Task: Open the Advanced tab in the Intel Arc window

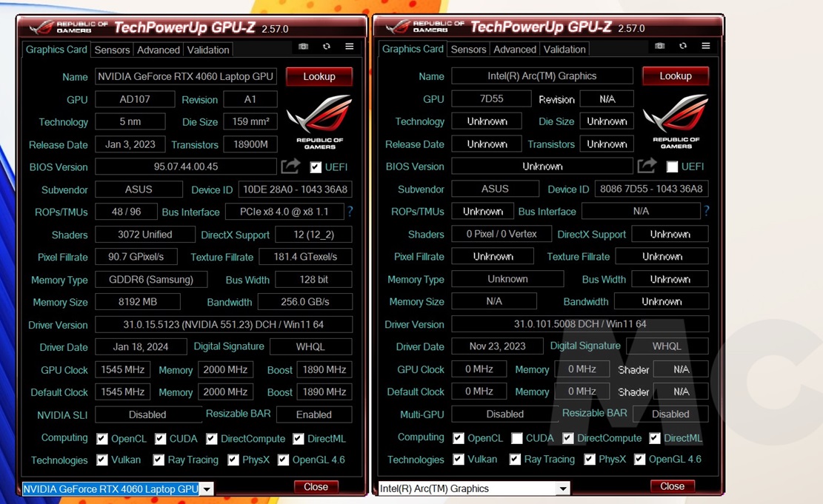Action: click(x=514, y=49)
